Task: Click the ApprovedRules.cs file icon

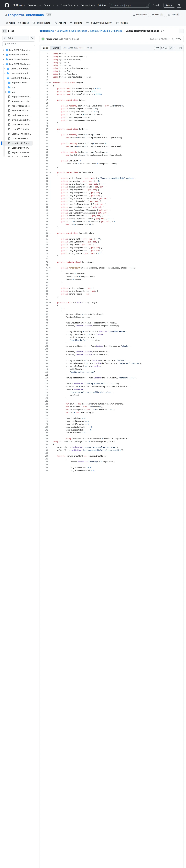Action: coord(9,106)
